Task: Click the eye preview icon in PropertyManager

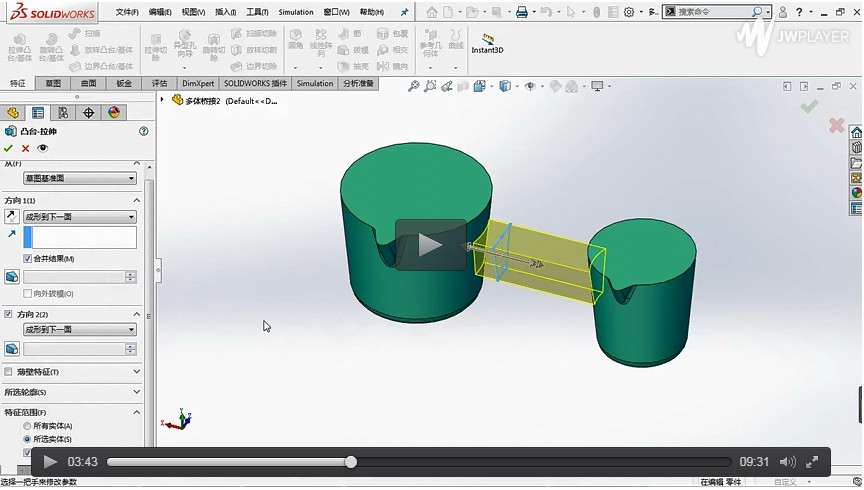Action: pos(42,148)
